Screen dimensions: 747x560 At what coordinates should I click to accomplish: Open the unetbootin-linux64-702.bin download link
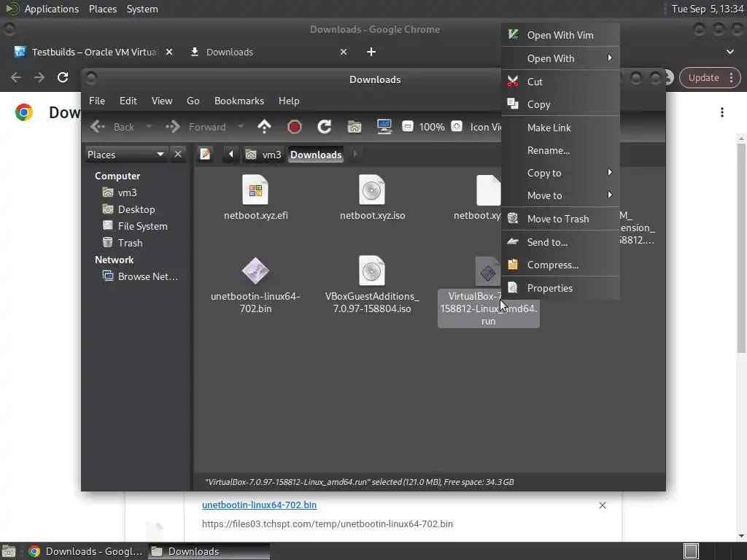pyautogui.click(x=259, y=505)
